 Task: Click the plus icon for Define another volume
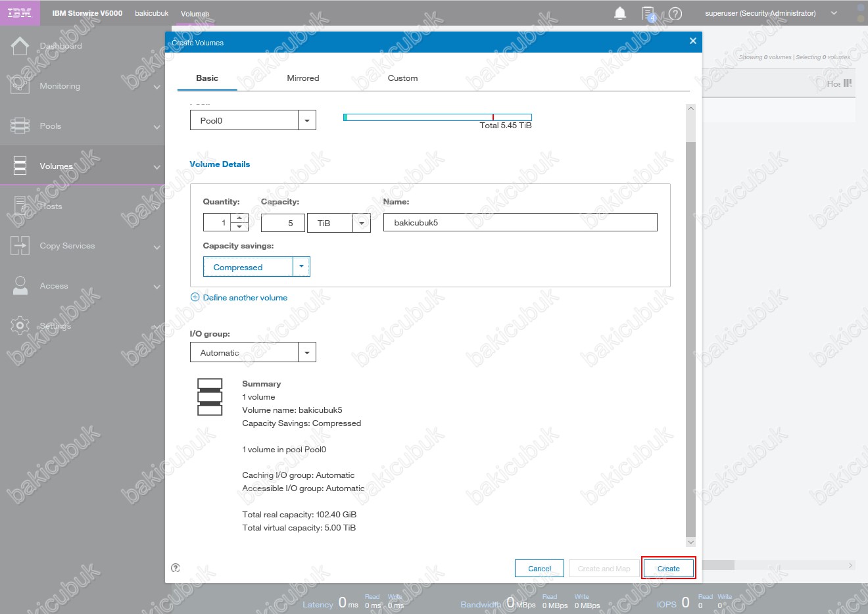pyautogui.click(x=195, y=297)
